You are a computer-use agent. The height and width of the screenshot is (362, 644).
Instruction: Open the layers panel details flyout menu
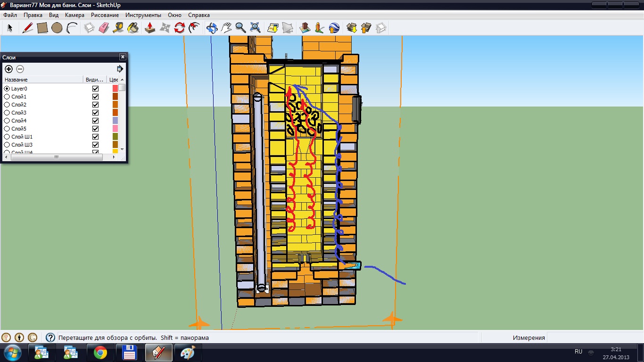[x=120, y=69]
